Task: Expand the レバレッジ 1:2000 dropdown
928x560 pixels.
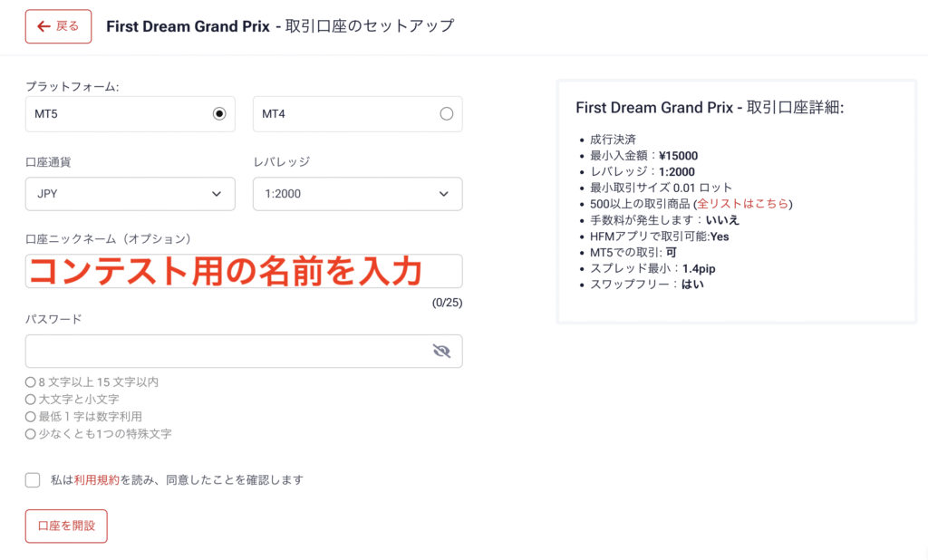Action: tap(357, 194)
